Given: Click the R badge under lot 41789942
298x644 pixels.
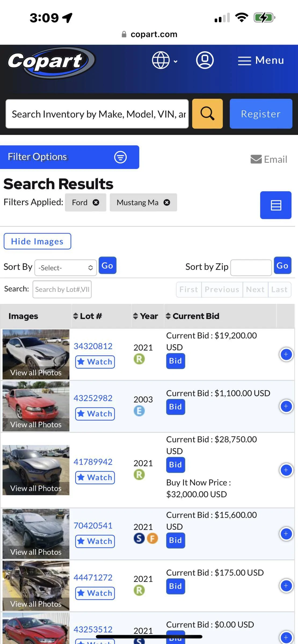Looking at the screenshot, I should [x=139, y=474].
